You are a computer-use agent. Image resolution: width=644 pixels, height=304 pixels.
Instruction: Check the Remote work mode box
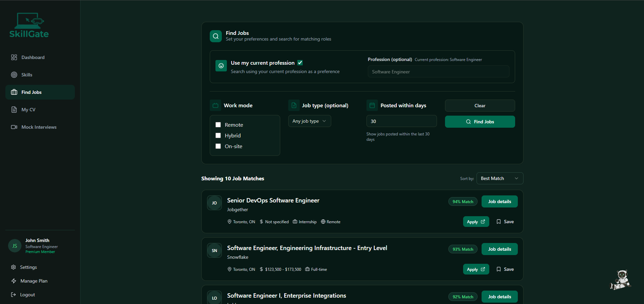coord(218,125)
